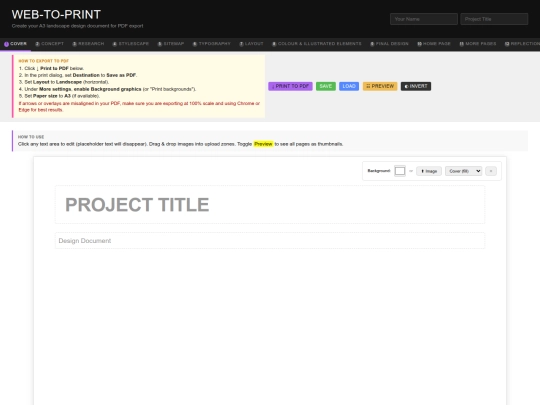The width and height of the screenshot is (540, 405).
Task: Focus the Project Title header field
Action: (494, 19)
